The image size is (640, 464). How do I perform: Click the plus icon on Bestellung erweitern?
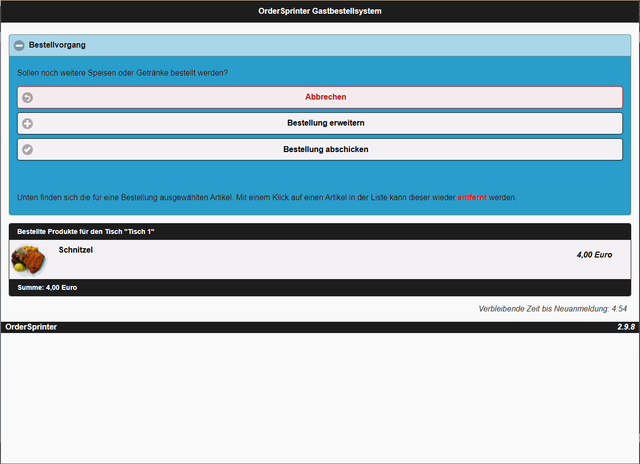[27, 124]
